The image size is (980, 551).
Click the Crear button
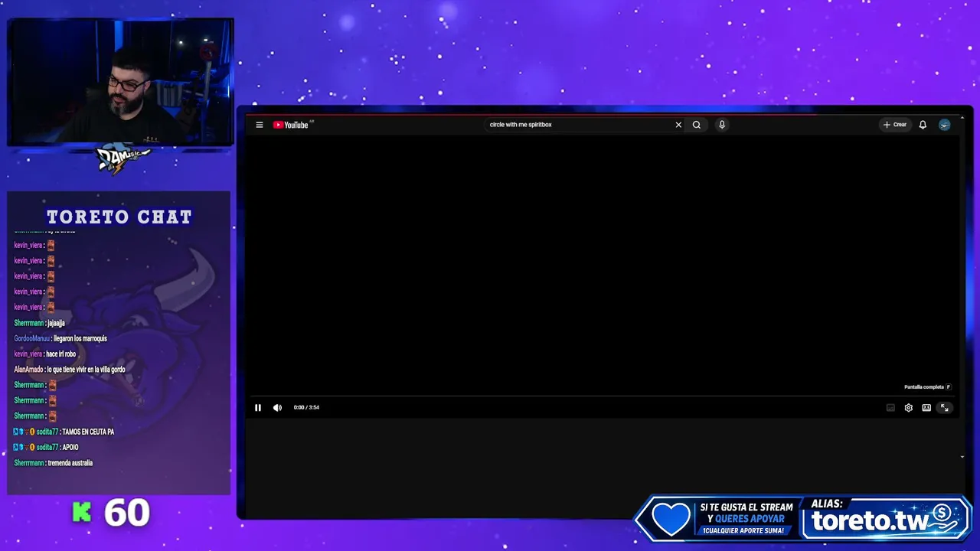pyautogui.click(x=895, y=125)
